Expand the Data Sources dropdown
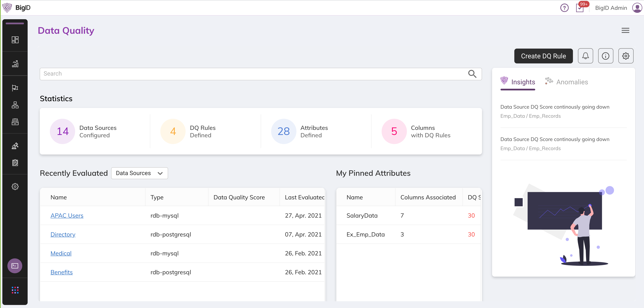Viewport: 644px width, 308px height. pos(139,173)
